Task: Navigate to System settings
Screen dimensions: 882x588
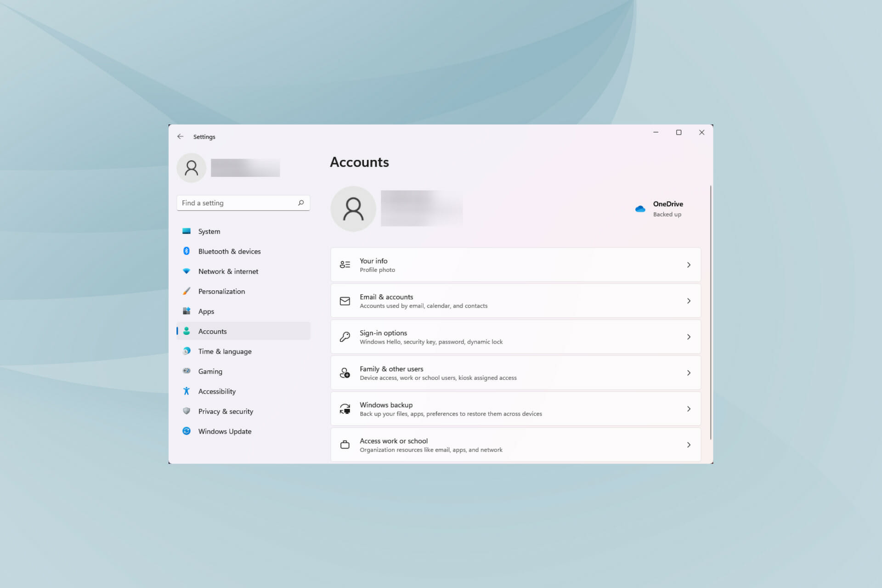Action: point(209,231)
